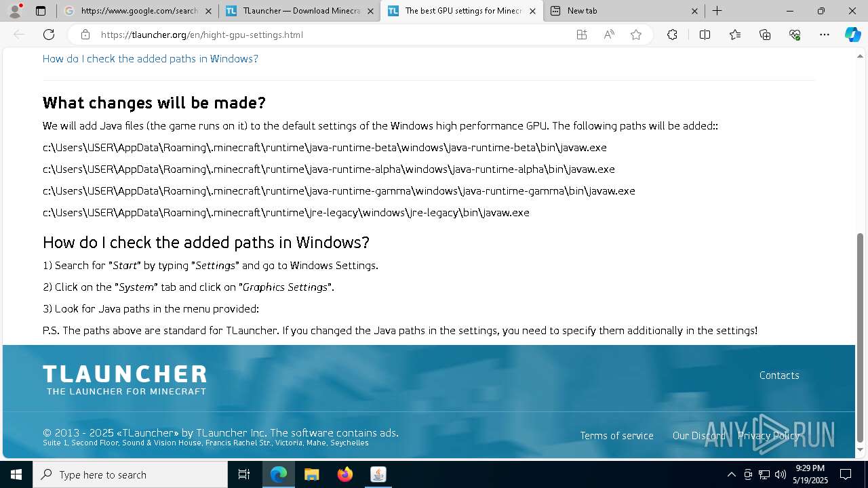The height and width of the screenshot is (488, 868).
Task: Close the TLauncher Download tab
Action: click(x=370, y=11)
